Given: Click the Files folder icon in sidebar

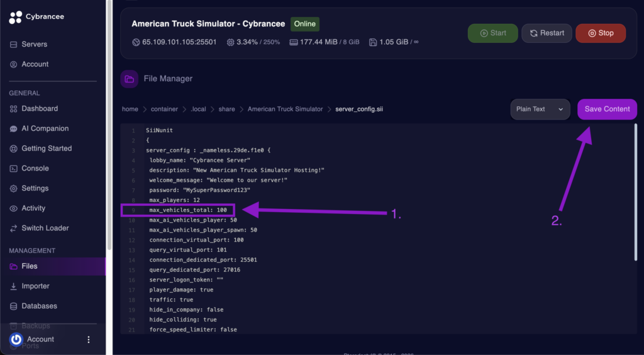Looking at the screenshot, I should (x=14, y=266).
